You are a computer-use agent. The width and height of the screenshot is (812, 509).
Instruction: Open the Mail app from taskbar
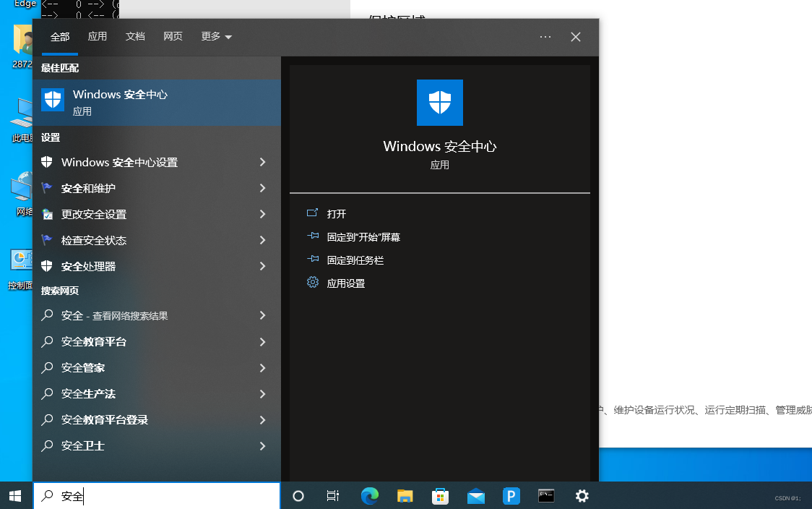(x=476, y=496)
